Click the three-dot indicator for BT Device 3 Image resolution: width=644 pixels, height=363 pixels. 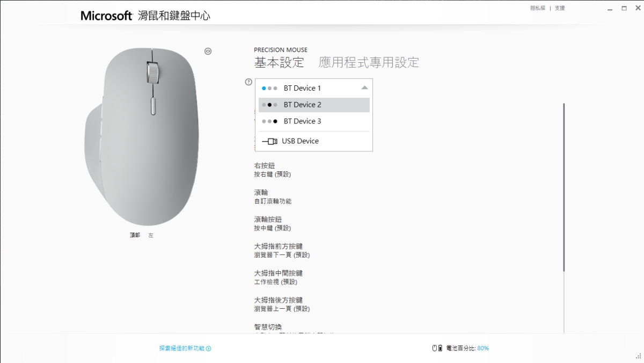point(269,121)
